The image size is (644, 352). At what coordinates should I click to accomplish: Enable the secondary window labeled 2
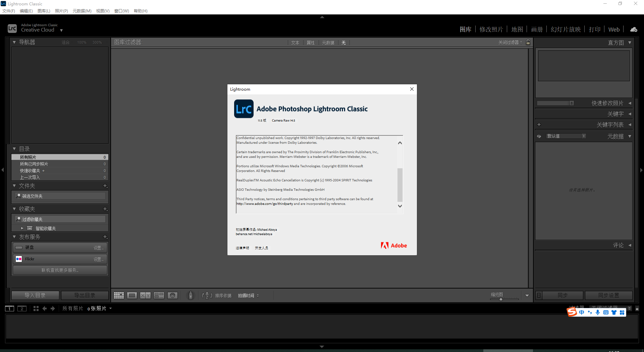point(22,308)
